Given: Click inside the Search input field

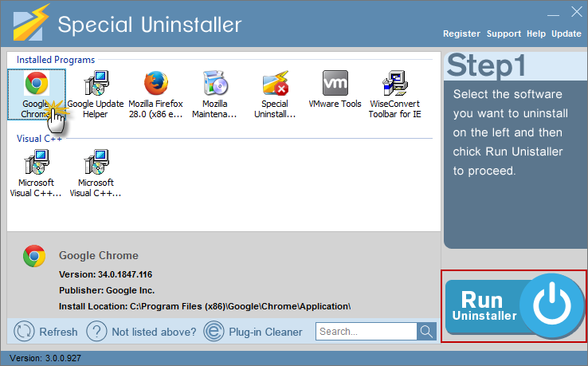Looking at the screenshot, I should (x=366, y=332).
